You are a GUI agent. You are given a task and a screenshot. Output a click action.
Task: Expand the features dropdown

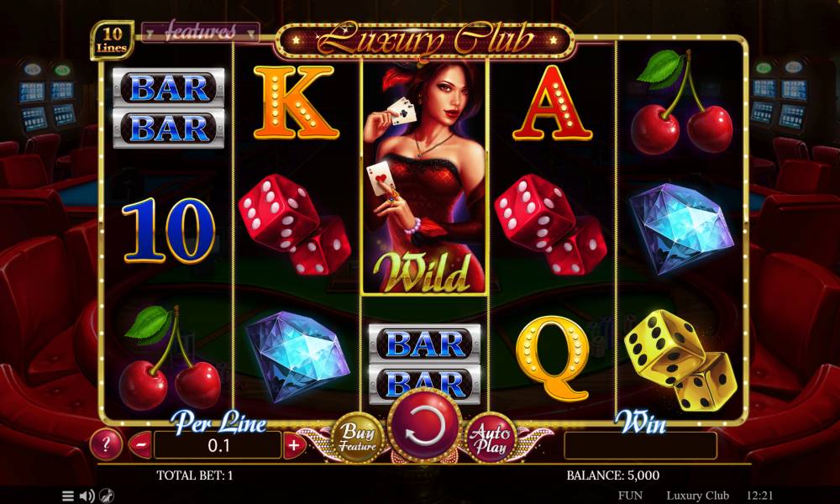click(x=201, y=32)
